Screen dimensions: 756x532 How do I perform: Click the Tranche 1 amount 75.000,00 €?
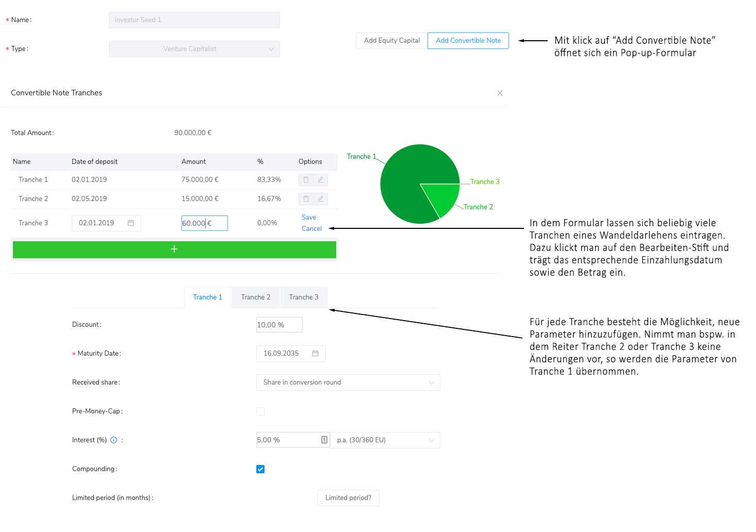point(200,180)
